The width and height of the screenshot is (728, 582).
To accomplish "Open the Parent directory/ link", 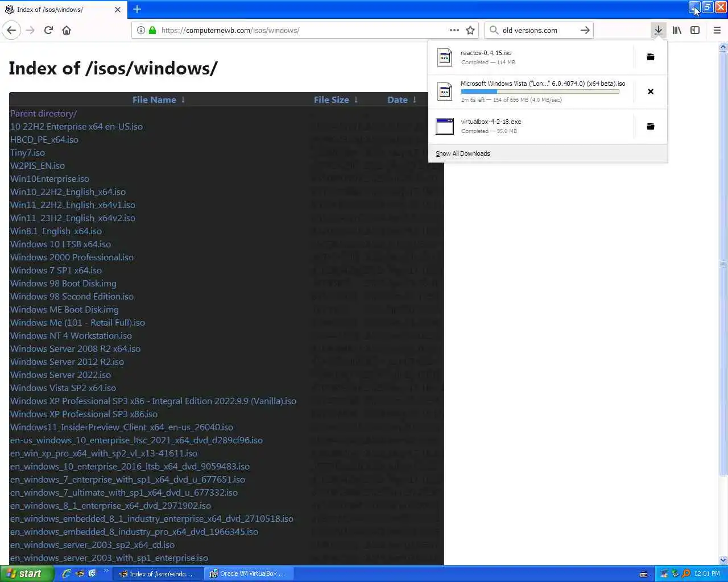I will [x=43, y=114].
